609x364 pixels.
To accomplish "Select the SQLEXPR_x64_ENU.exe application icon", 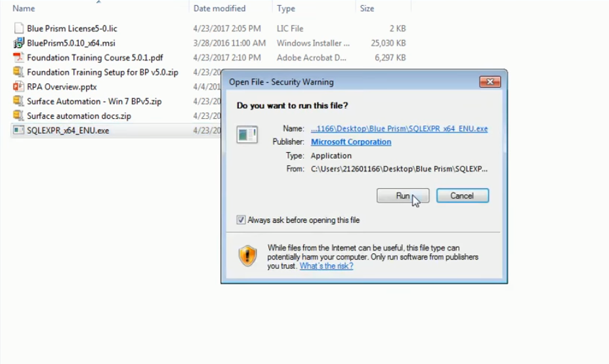I will [x=18, y=130].
